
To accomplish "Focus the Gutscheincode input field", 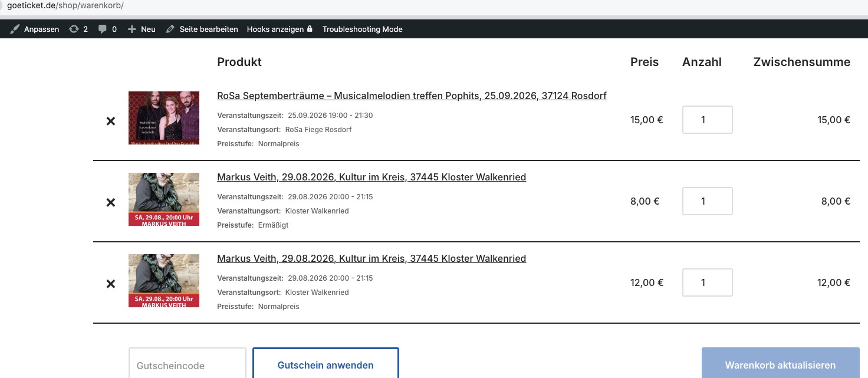I will tap(188, 364).
